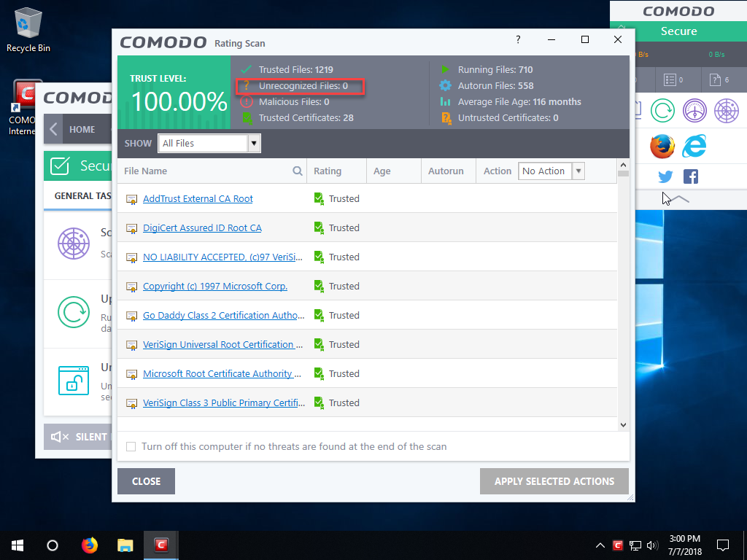747x560 pixels.
Task: Open DigiCert Assured ID Root CA link
Action: click(202, 227)
